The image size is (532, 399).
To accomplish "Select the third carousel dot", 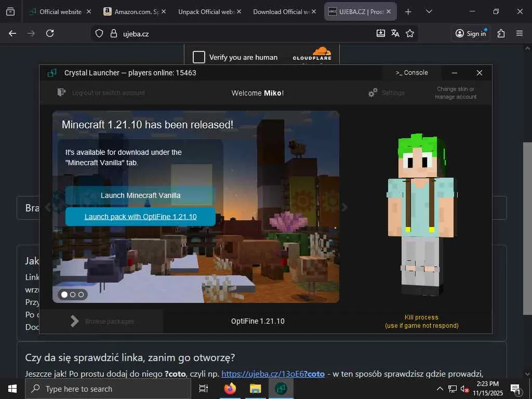I will click(81, 295).
